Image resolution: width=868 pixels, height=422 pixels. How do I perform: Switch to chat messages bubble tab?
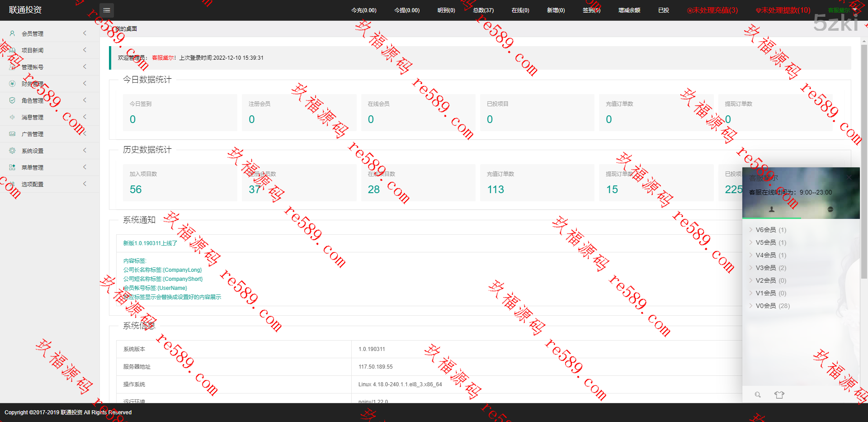click(x=830, y=209)
